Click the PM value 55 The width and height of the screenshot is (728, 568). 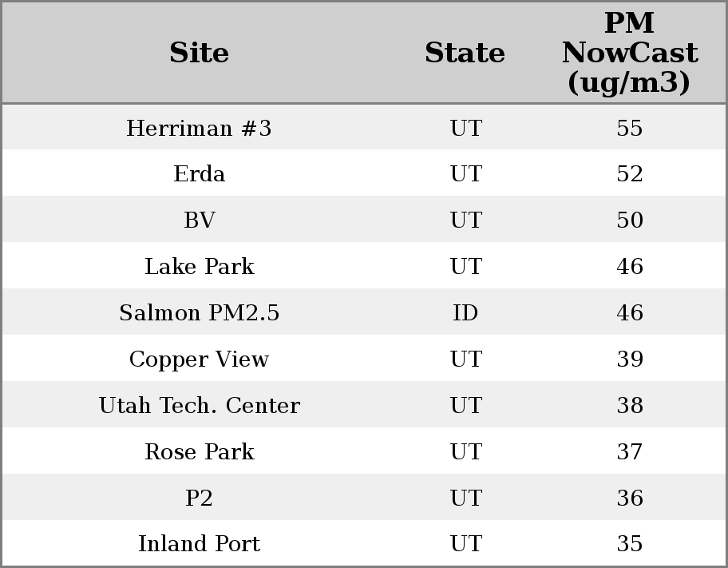pos(629,129)
